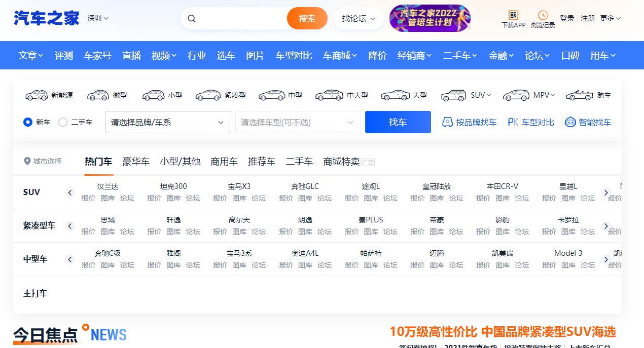Expand the 用车 navigation menu
This screenshot has width=644, height=348.
pyautogui.click(x=603, y=56)
